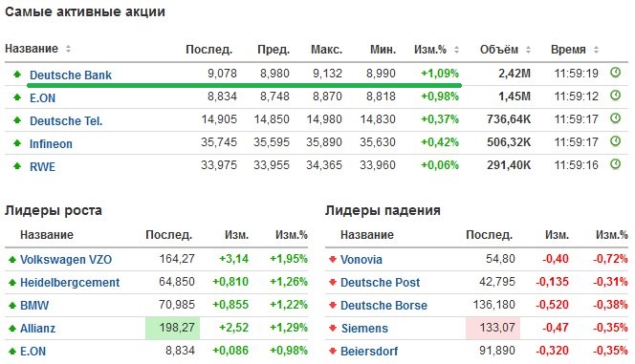Open the Infineon stock link
Viewport: 635px width, 364px height.
pos(51,143)
